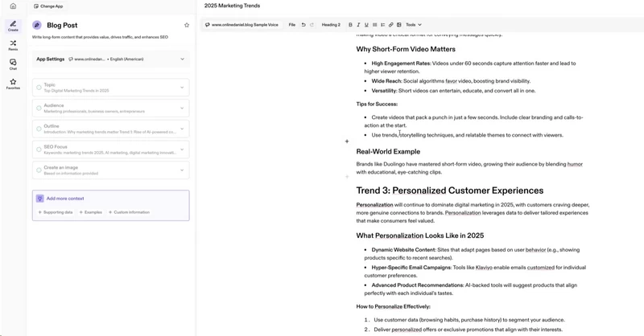Click the Change App button
The image size is (644, 336).
(48, 6)
